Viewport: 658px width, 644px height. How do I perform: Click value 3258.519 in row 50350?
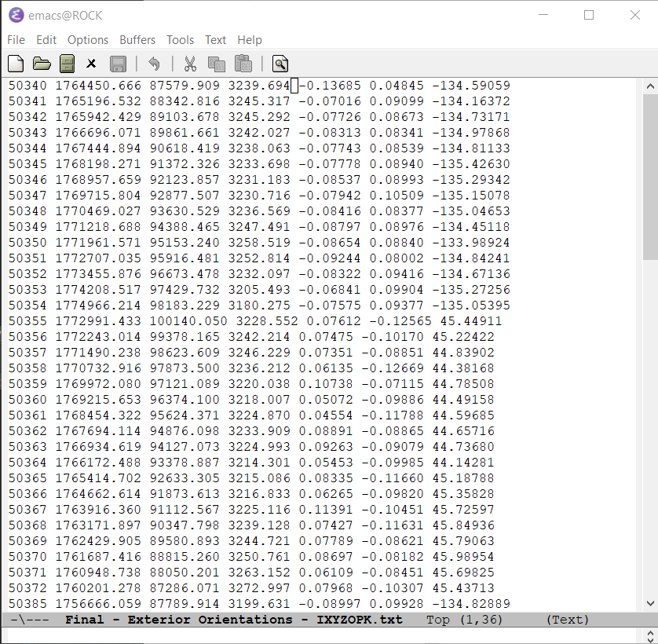pyautogui.click(x=259, y=243)
